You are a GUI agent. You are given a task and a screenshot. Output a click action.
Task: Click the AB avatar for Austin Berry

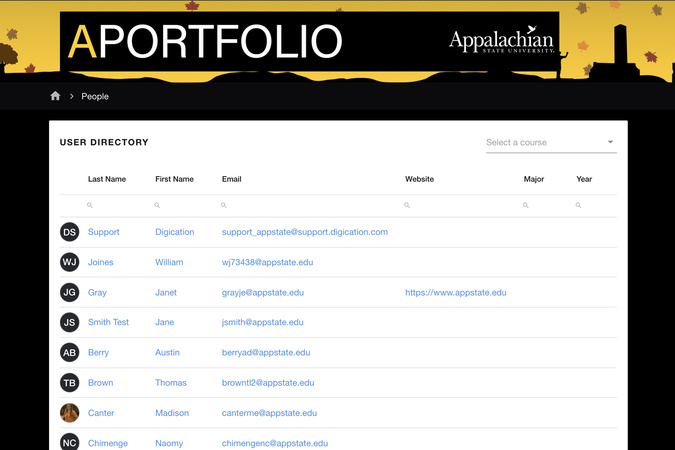(69, 353)
